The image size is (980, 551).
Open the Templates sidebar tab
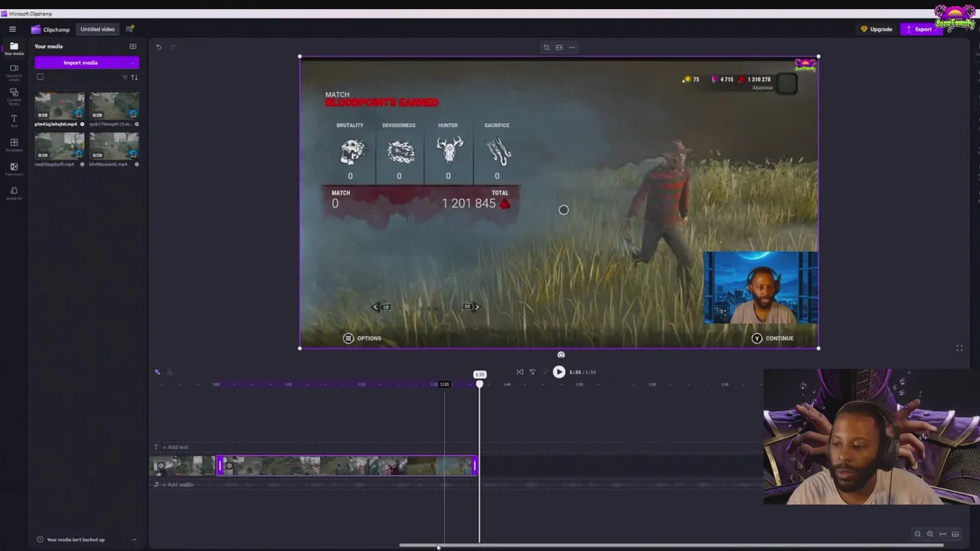pos(14,145)
